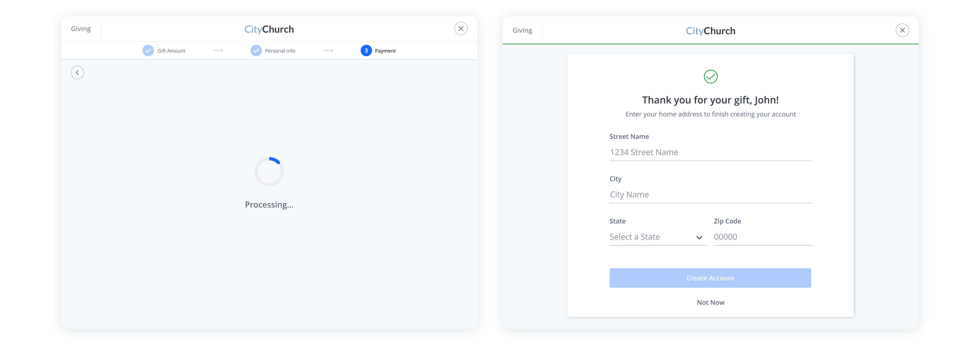Click the green success checkmark icon
Screen dimensions: 980x345
(710, 77)
